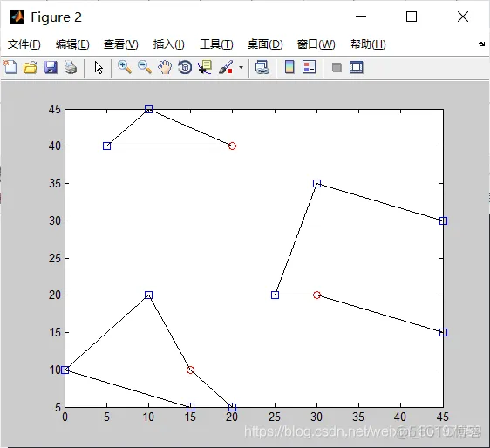Save the figure using the floppy icon

coord(51,67)
